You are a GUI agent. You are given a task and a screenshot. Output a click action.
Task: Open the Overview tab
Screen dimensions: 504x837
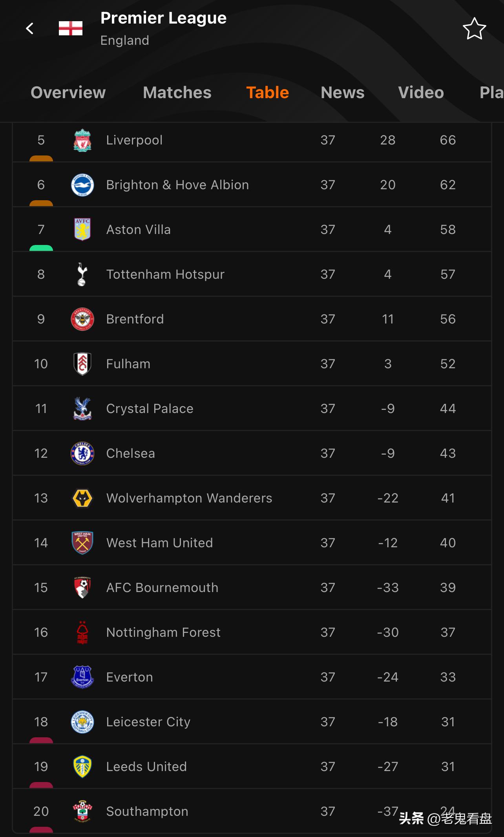pyautogui.click(x=68, y=93)
